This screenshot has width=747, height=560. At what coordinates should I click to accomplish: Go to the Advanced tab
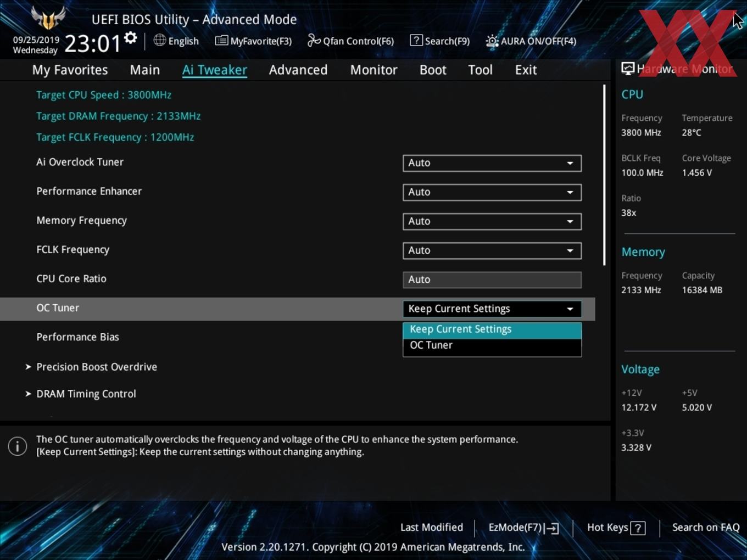[298, 70]
